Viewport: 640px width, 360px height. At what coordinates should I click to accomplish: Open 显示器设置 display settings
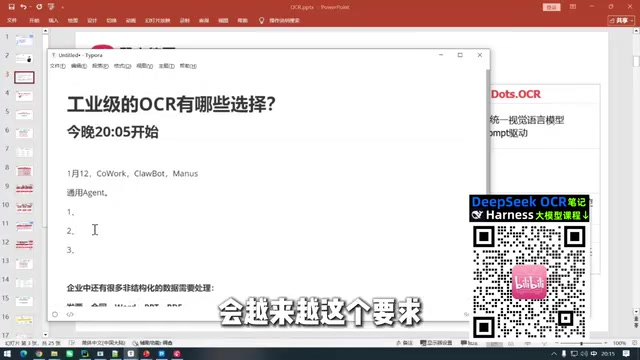[x=436, y=343]
